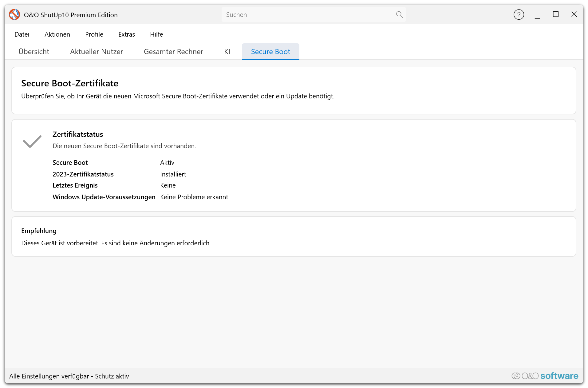Click the 2023-Zertifikatstatus value 'Installiert'
Image resolution: width=588 pixels, height=388 pixels.
tap(173, 174)
